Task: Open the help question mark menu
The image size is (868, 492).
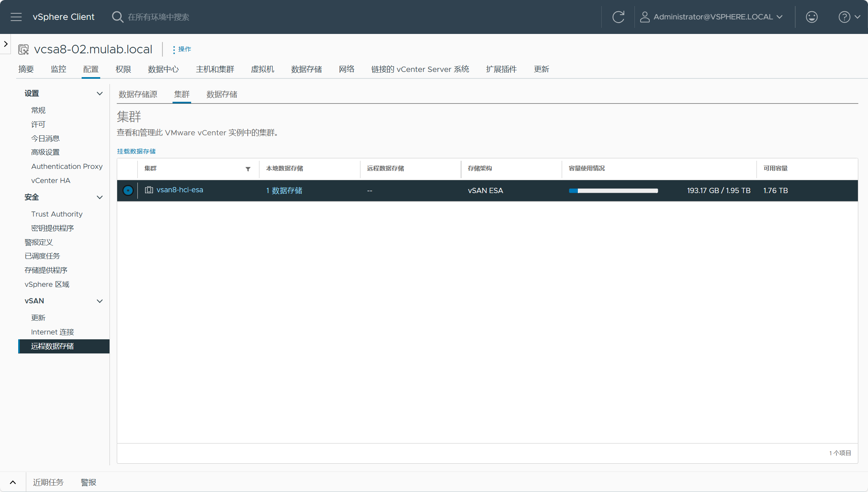Action: (x=844, y=17)
